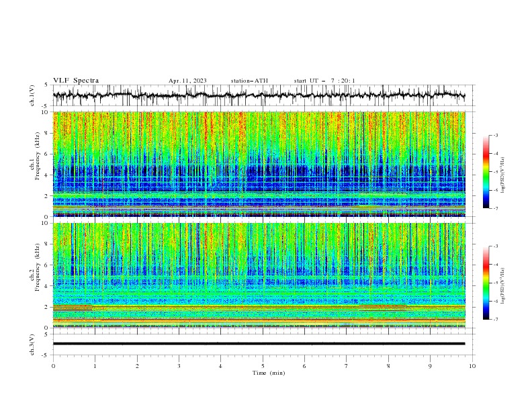The width and height of the screenshot is (532, 411).
Task: Click the "8" kHz tick on ch.1 frequency axis
Action: 48,133
